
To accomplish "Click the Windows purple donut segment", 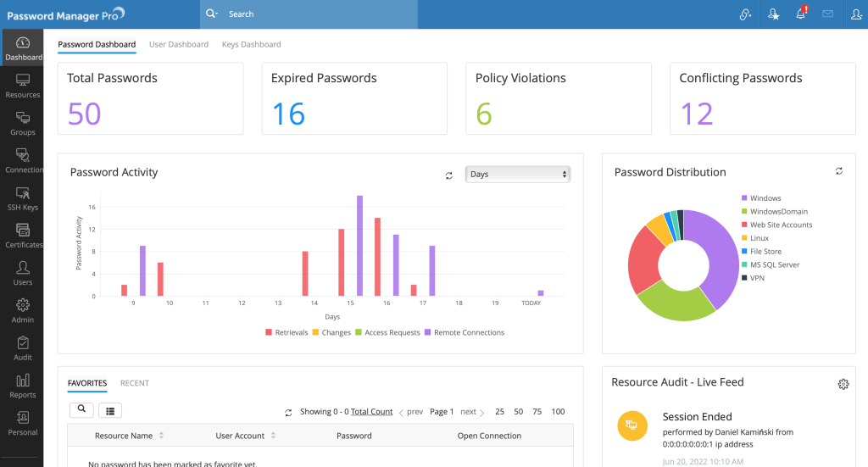I will [x=723, y=254].
